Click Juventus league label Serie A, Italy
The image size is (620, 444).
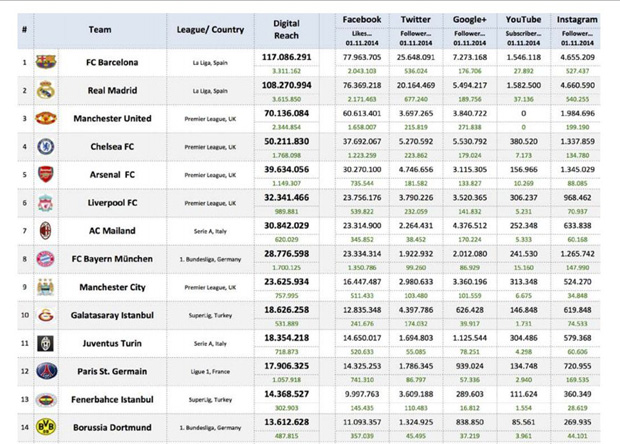[x=210, y=344]
